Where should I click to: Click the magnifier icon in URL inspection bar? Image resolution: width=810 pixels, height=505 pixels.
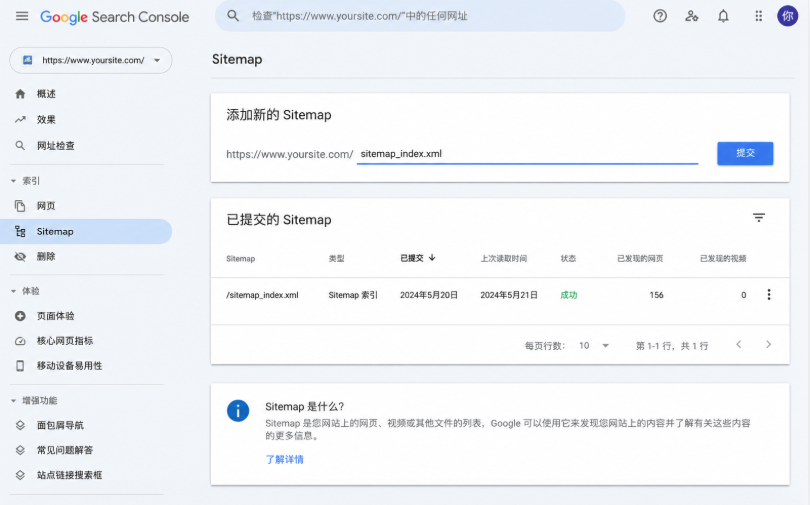(233, 16)
